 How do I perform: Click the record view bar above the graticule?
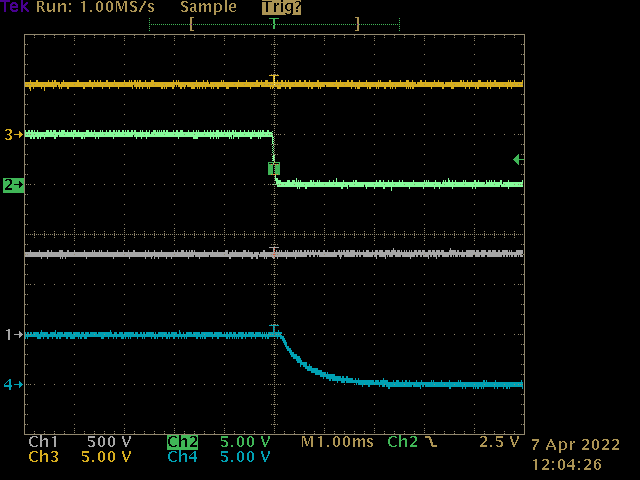(x=273, y=22)
